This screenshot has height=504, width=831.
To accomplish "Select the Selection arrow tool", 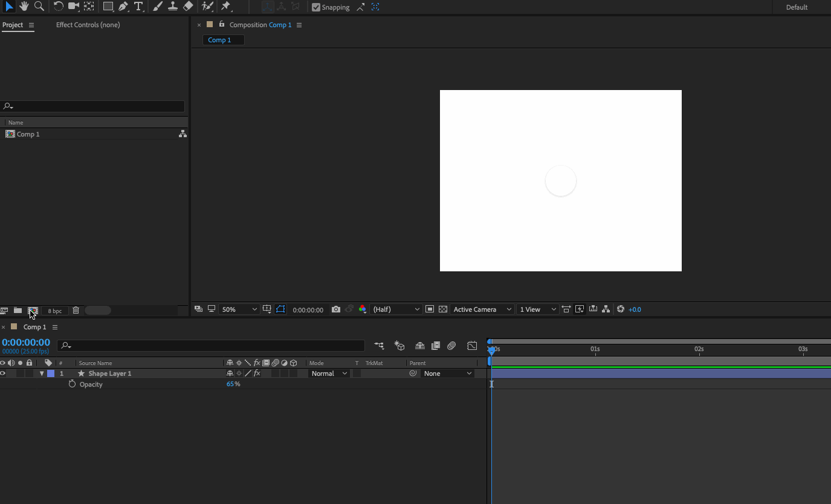I will 9,7.
